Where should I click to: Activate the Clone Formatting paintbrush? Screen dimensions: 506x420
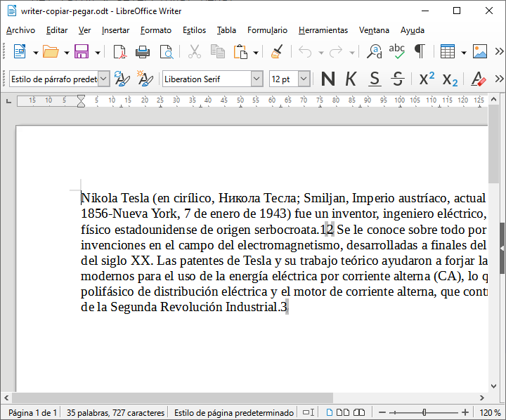(x=277, y=51)
